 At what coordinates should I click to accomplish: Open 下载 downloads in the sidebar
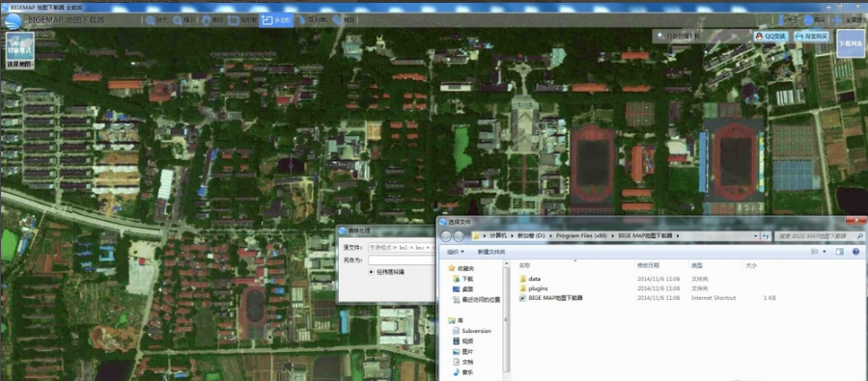point(463,279)
